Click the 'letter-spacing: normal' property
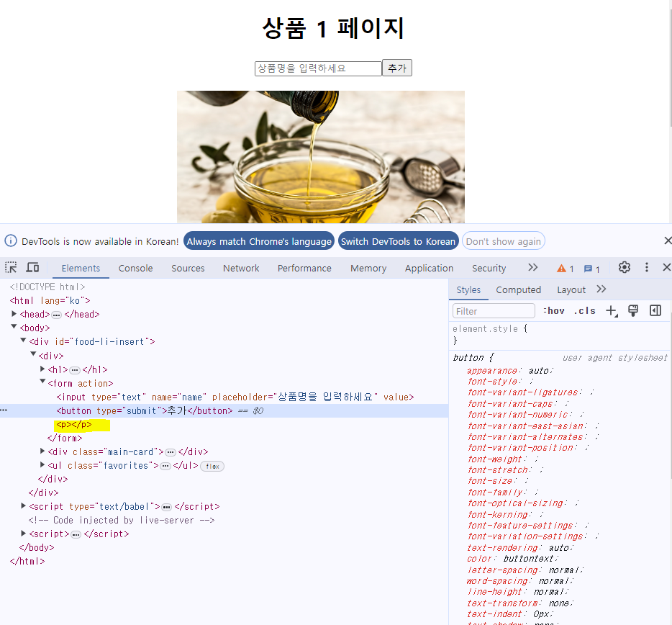Screen dimensions: 672x625 525,570
